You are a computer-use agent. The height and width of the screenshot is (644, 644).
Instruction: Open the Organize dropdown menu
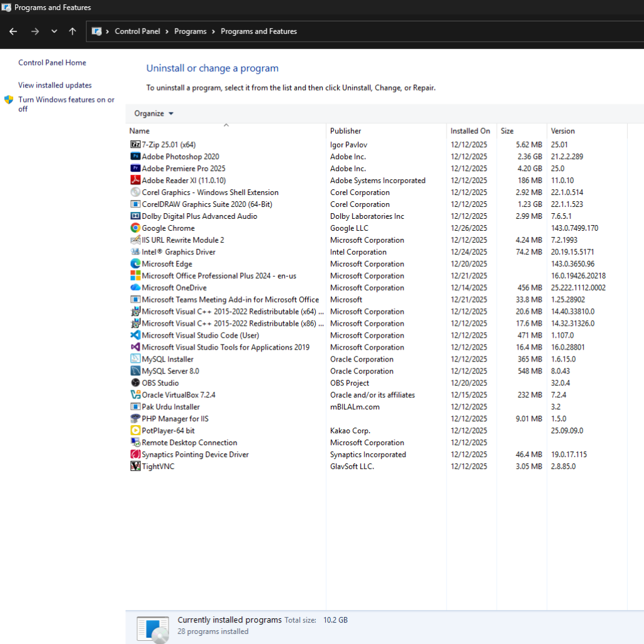click(x=152, y=113)
